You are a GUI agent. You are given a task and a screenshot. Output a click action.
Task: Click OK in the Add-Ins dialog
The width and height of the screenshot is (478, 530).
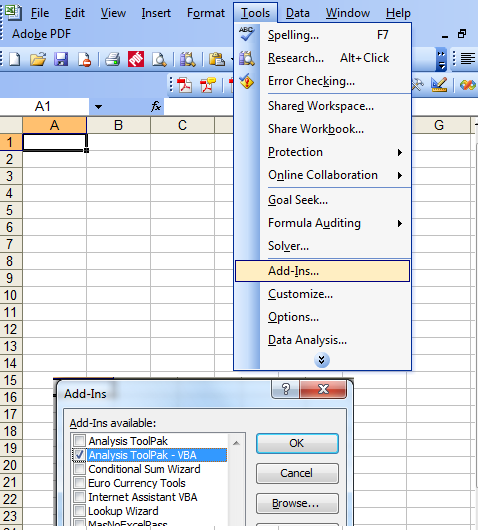point(297,443)
